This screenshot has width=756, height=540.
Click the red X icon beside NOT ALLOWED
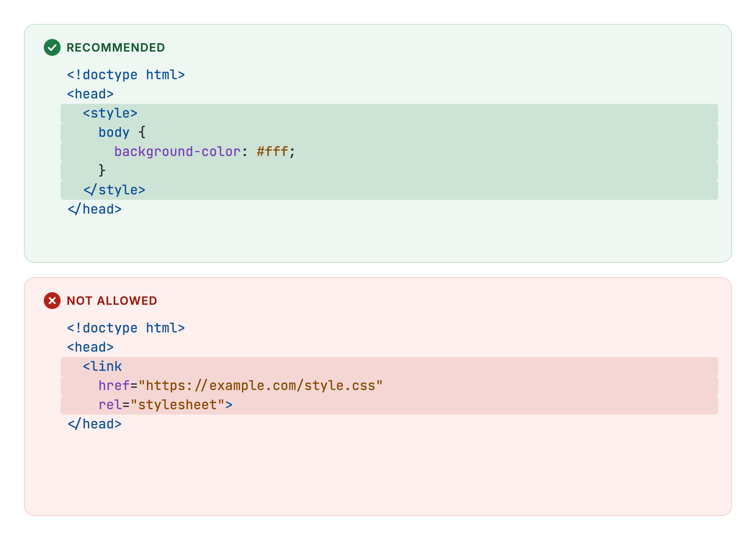coord(52,301)
